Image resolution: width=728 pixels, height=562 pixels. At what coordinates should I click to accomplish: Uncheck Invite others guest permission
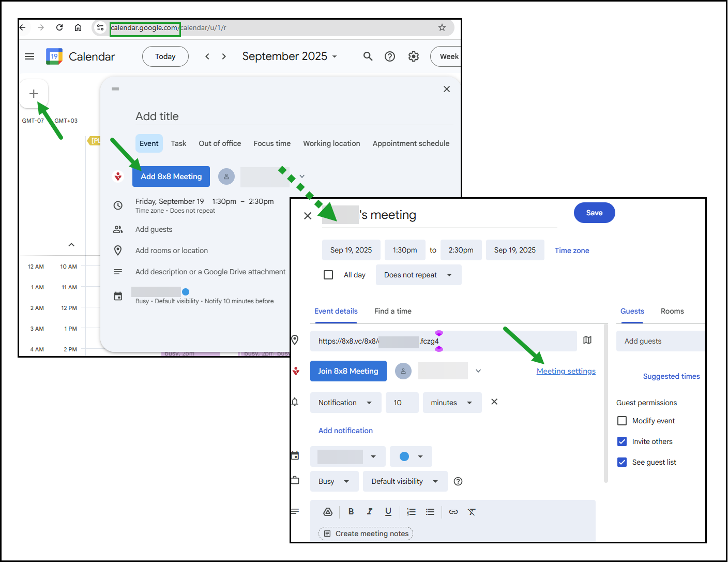pyautogui.click(x=622, y=441)
